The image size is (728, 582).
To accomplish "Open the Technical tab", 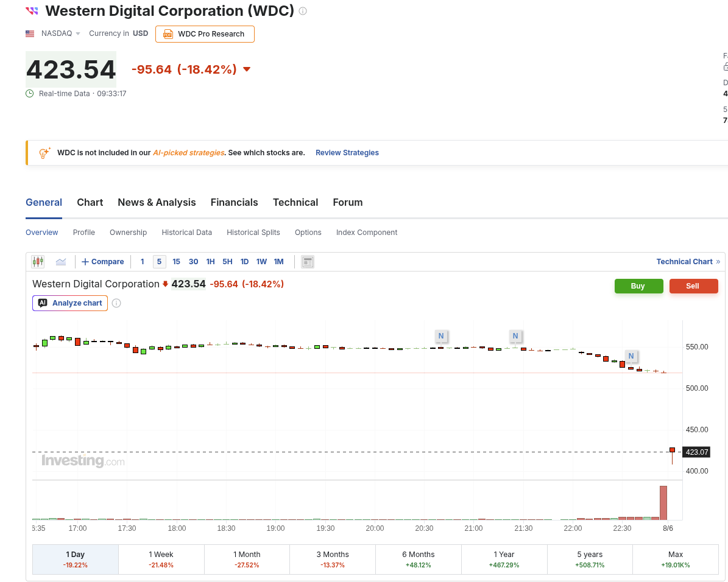I will click(295, 202).
